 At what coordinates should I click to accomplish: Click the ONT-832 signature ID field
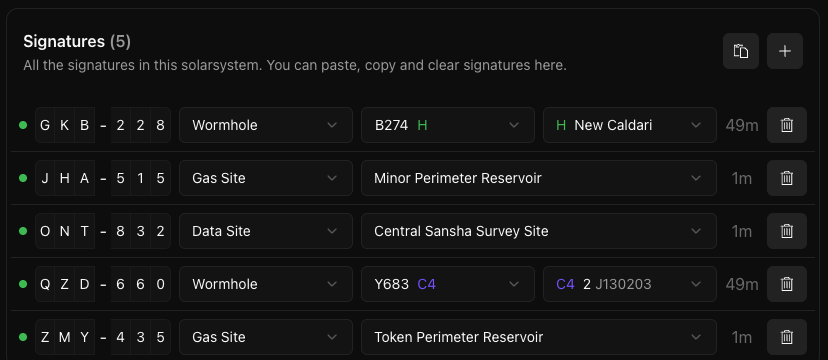pyautogui.click(x=103, y=231)
